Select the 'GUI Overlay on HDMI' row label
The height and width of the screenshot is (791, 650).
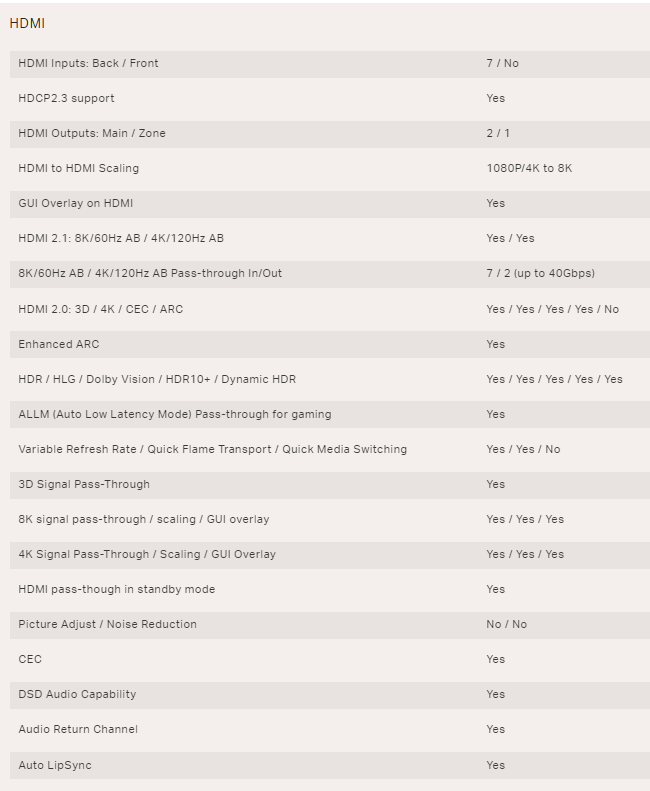click(75, 203)
